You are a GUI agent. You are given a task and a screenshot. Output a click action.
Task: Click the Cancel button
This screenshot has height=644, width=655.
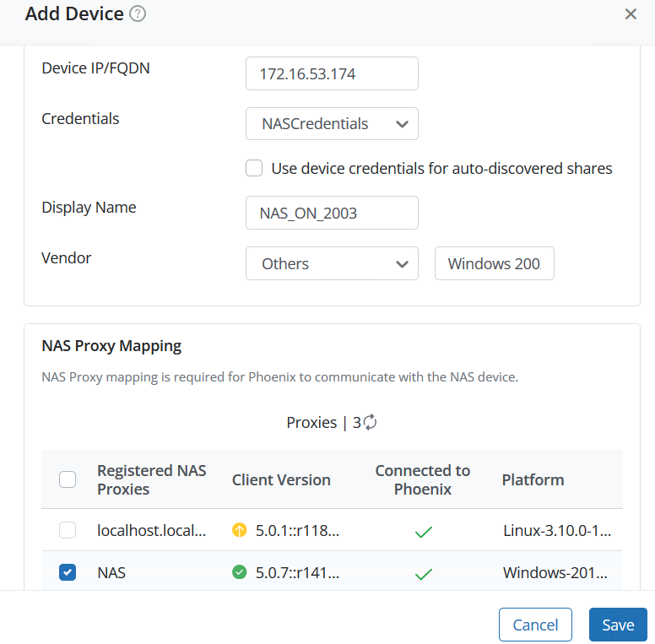[535, 625]
